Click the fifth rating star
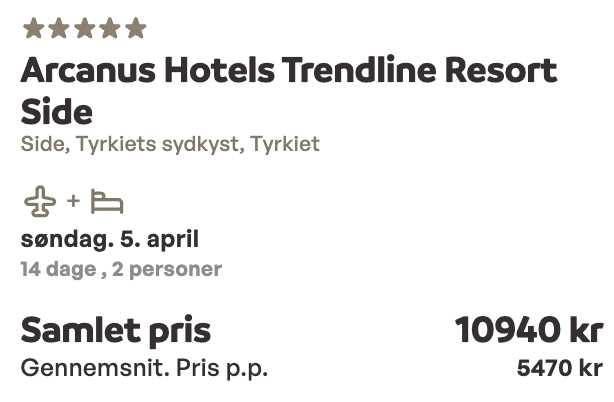 tap(135, 28)
